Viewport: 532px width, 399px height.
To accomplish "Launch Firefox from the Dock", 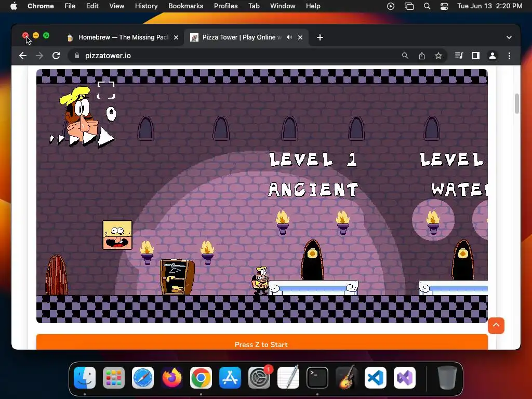I will (171, 378).
